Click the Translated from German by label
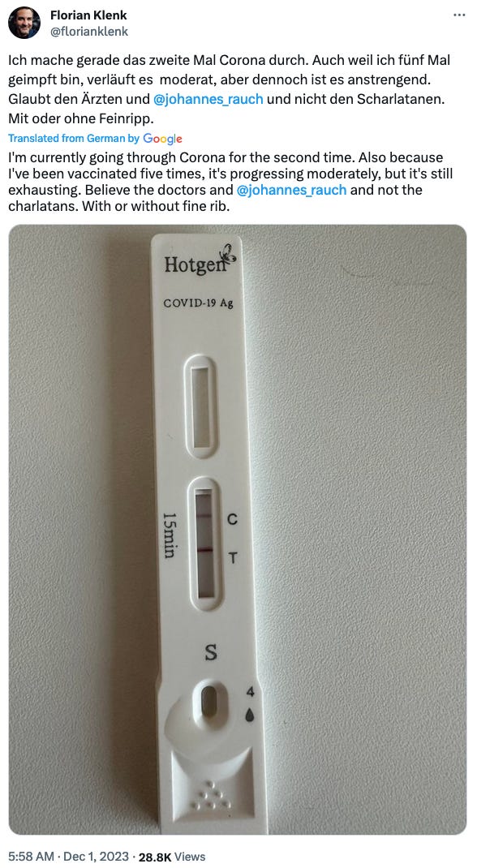The height and width of the screenshot is (868, 477). [x=74, y=139]
